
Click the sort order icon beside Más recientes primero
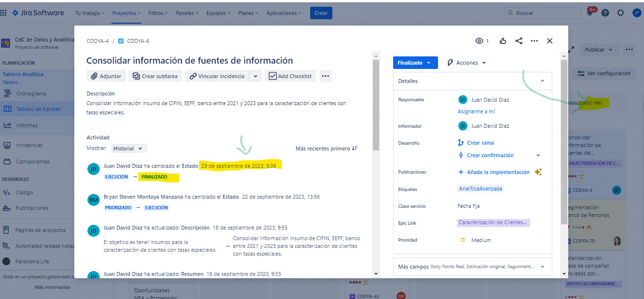355,149
